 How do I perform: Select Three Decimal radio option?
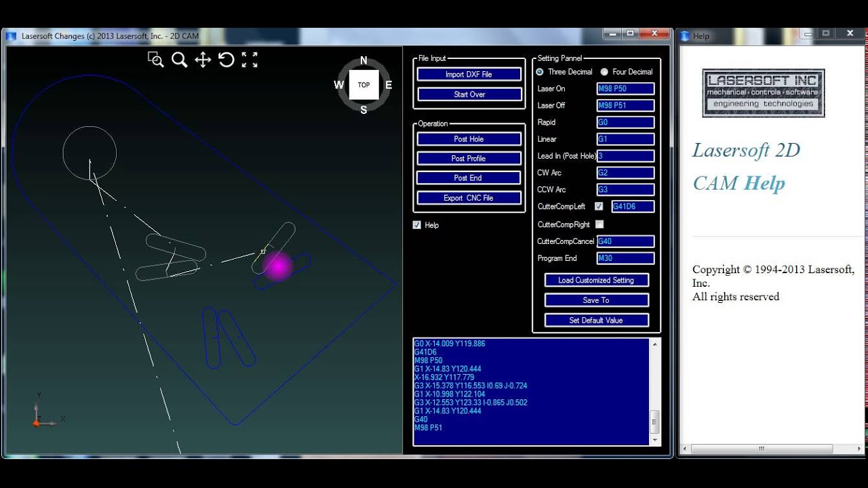pos(540,72)
